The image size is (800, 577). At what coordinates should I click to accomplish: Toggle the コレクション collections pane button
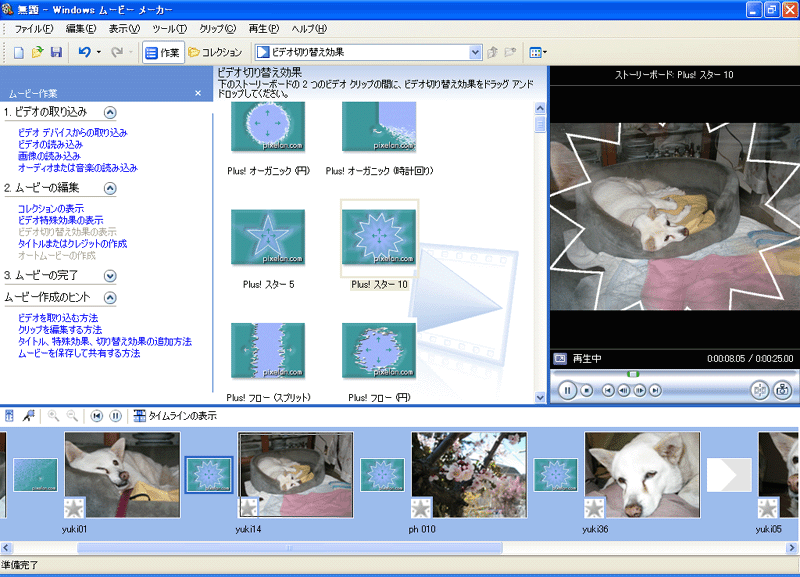pyautogui.click(x=215, y=53)
